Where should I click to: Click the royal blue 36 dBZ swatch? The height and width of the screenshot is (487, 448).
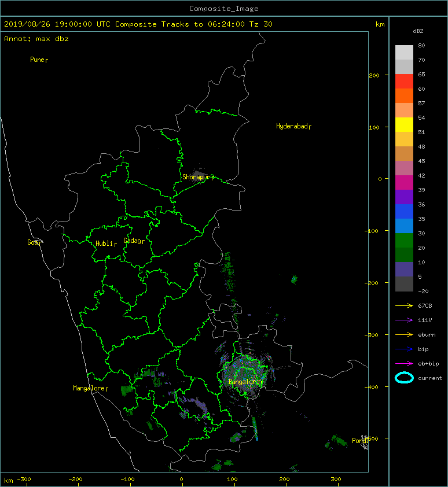click(x=404, y=211)
